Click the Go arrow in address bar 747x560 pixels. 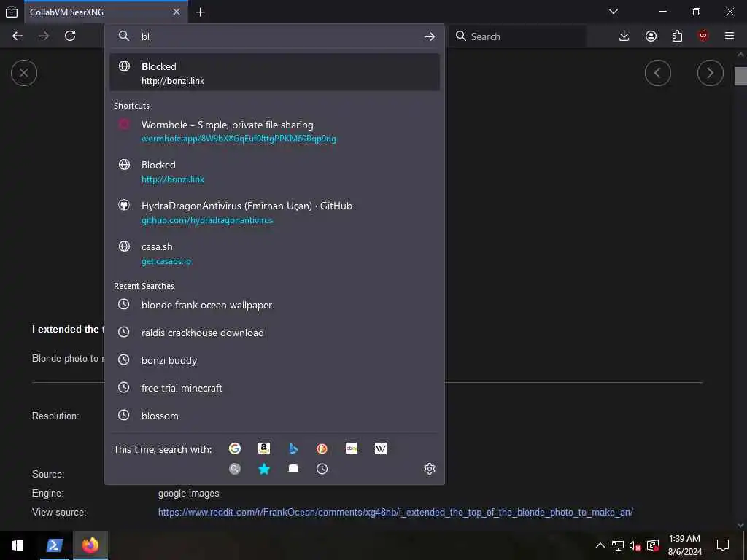pyautogui.click(x=429, y=36)
